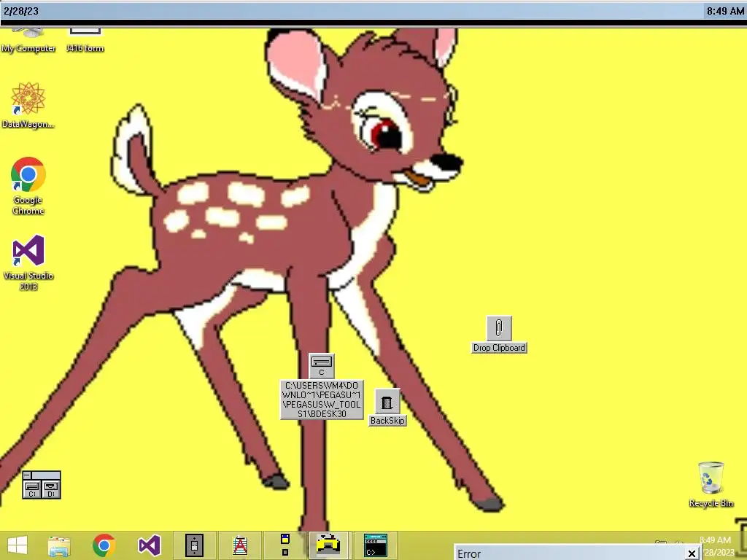Open the Visual Studio 2013 desktop shortcut
Screen dimensions: 747x560
pyautogui.click(x=28, y=262)
